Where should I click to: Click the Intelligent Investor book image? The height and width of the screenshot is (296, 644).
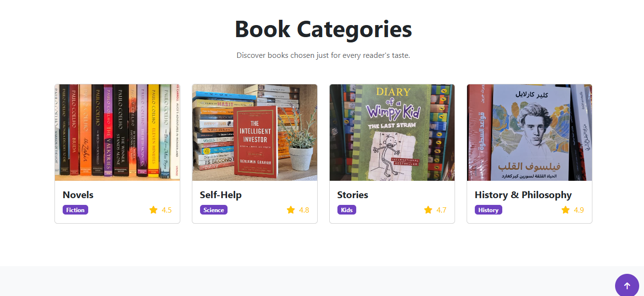click(255, 133)
